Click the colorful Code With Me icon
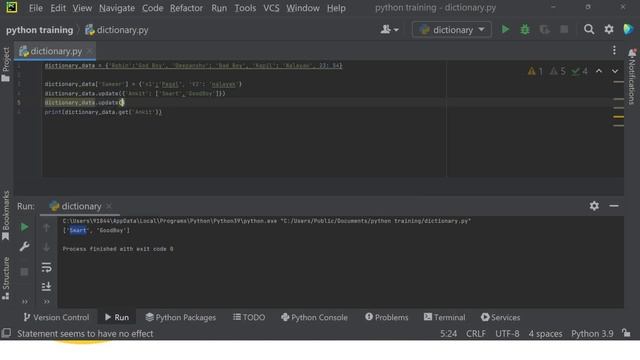640x360 pixels. pyautogui.click(x=629, y=29)
